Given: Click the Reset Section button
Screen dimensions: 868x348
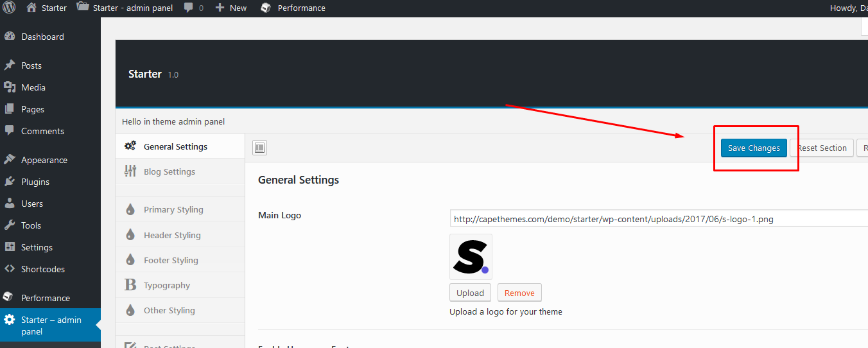Looking at the screenshot, I should click(x=822, y=148).
